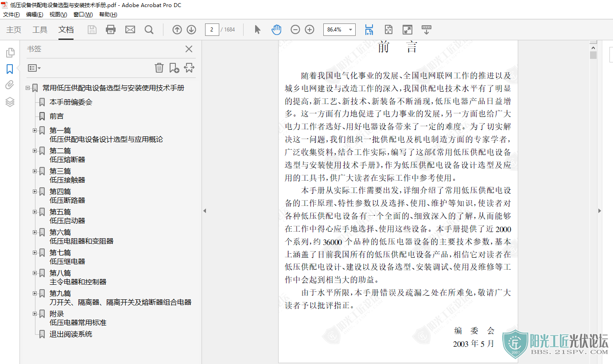
Task: Open the 视图(V) menu
Action: (58, 15)
